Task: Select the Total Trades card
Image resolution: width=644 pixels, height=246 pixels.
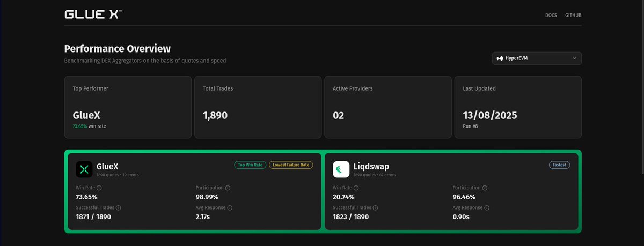Action: click(x=258, y=107)
